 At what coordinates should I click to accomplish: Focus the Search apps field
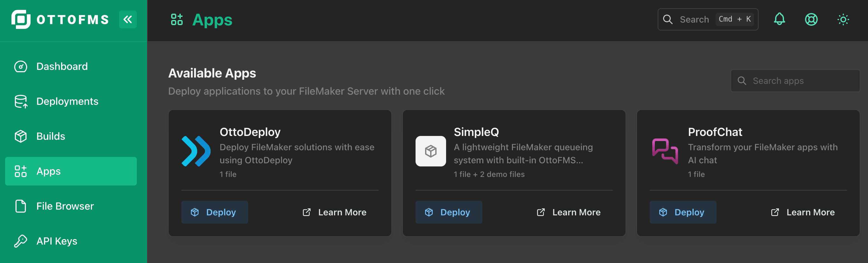(795, 81)
